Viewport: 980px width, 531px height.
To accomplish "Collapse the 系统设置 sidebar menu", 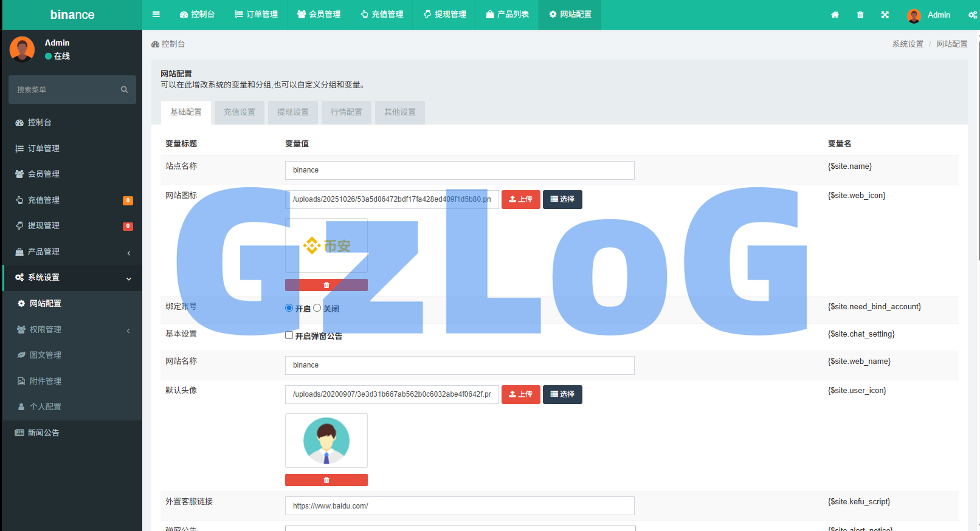I will 72,278.
